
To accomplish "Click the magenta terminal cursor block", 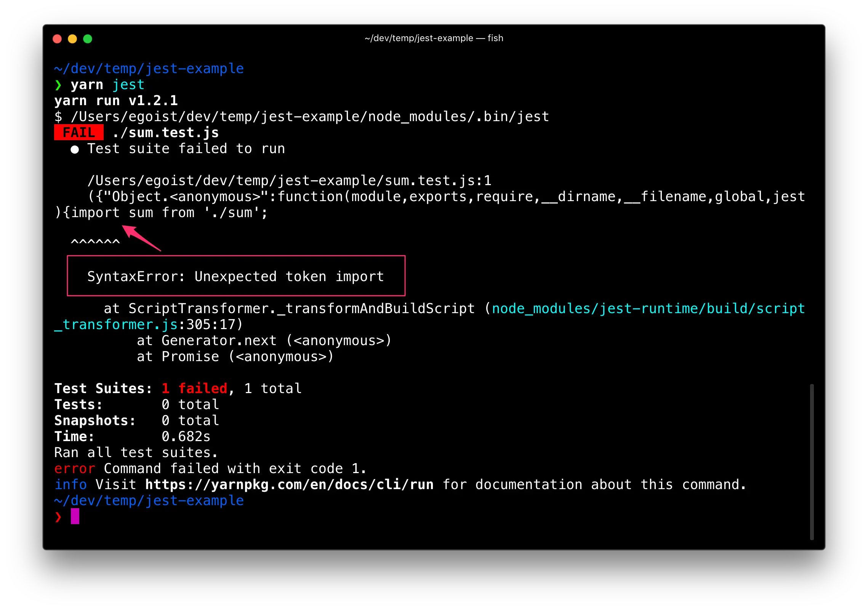I will click(x=75, y=516).
